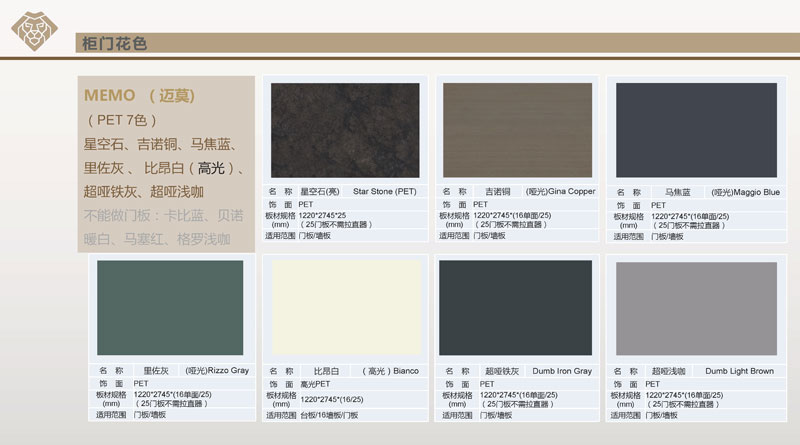
Task: Select the 柜门花色 header title
Action: [x=111, y=44]
